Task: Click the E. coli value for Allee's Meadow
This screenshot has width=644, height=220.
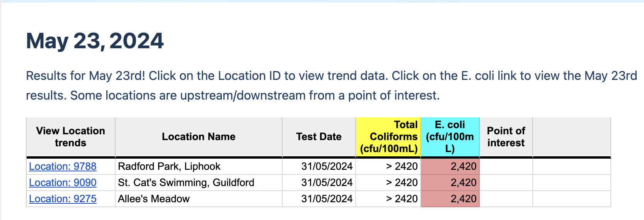Action: (x=463, y=199)
